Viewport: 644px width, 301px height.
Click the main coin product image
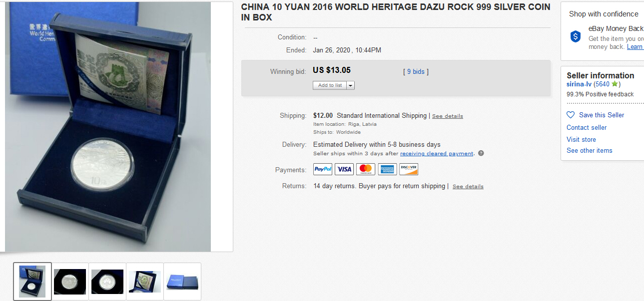point(107,127)
